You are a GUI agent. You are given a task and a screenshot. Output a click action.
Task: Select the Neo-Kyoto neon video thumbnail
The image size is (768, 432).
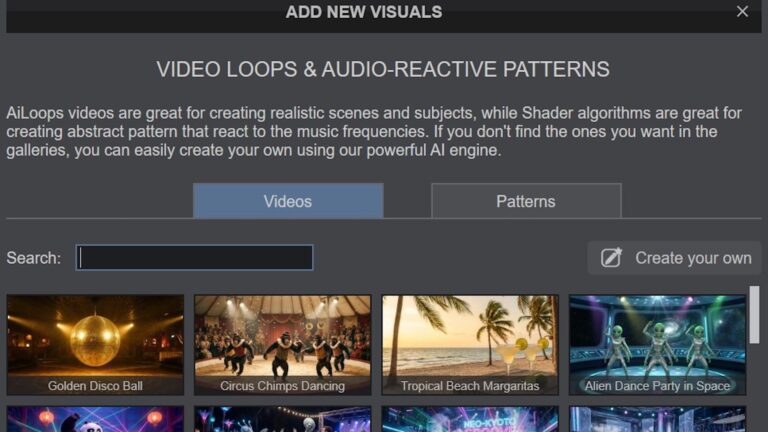point(470,419)
